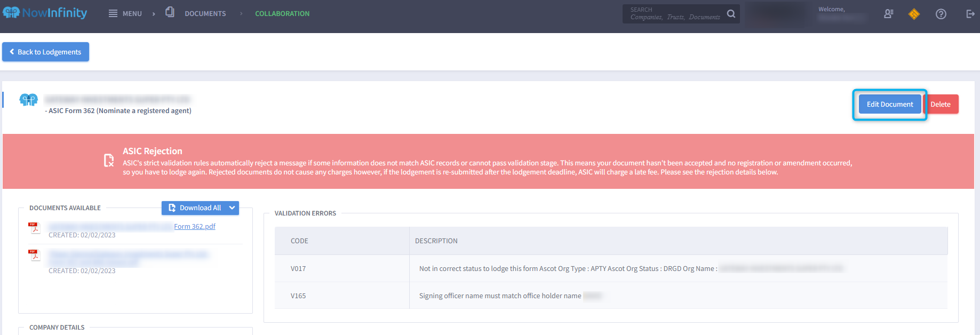Click the search magnifier icon
The image size is (980, 335).
(x=731, y=14)
